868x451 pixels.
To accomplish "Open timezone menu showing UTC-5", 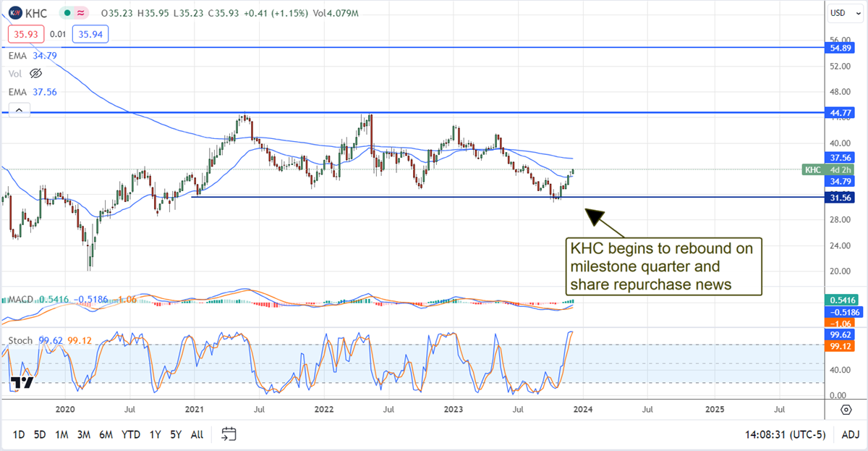I will pos(788,434).
